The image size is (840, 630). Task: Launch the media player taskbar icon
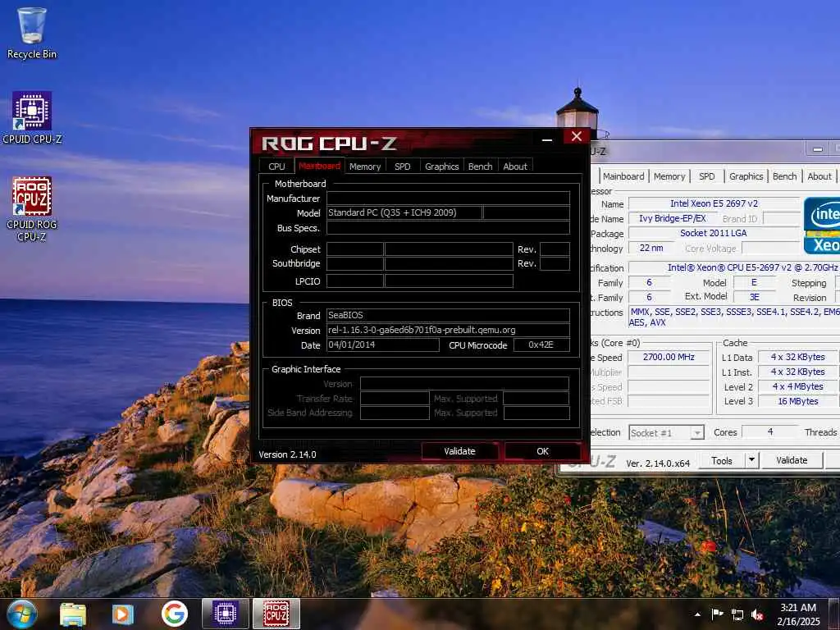pos(123,614)
